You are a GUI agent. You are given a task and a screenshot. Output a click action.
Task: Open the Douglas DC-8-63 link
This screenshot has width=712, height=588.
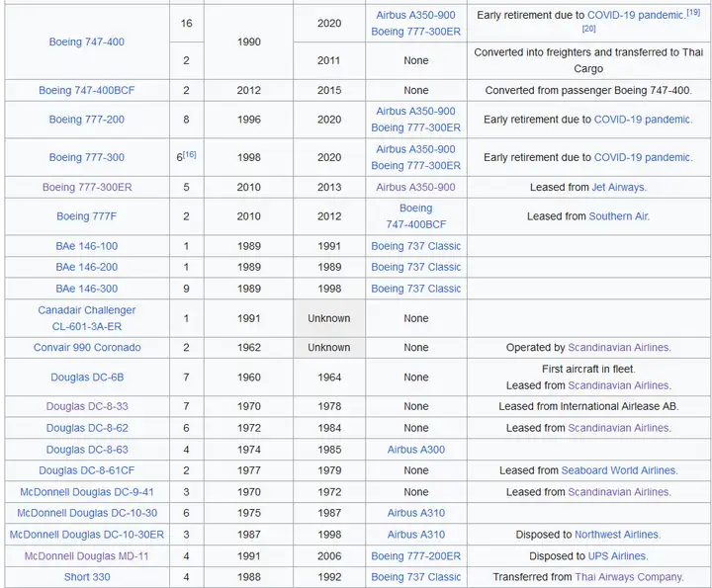tap(87, 450)
